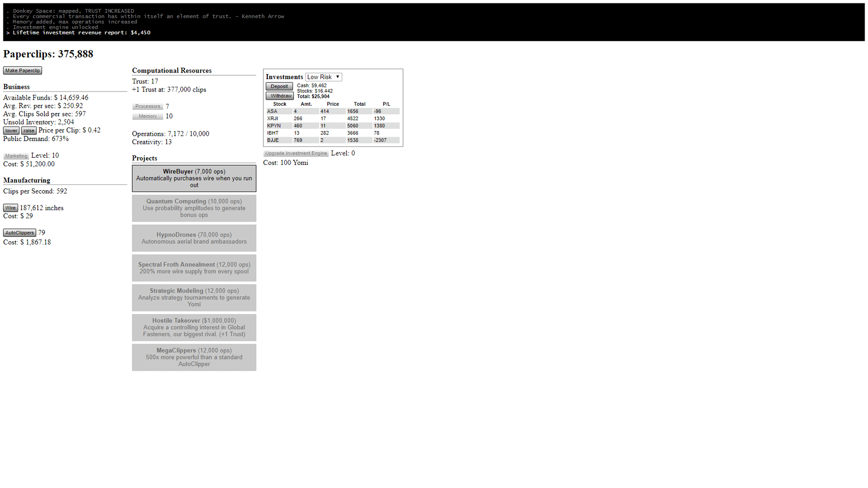The height and width of the screenshot is (488, 868).
Task: Click the Investments panel heading
Action: pos(284,77)
